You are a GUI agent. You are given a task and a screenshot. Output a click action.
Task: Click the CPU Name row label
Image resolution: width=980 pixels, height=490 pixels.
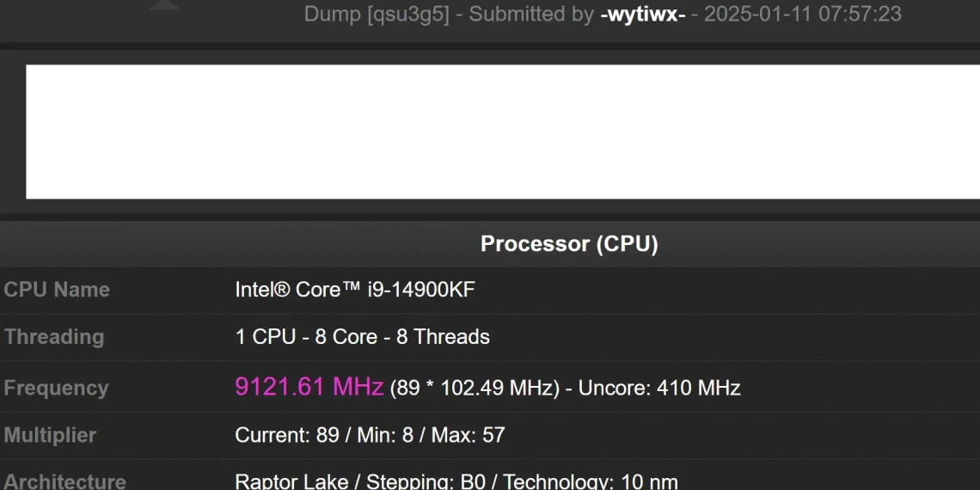click(x=57, y=290)
